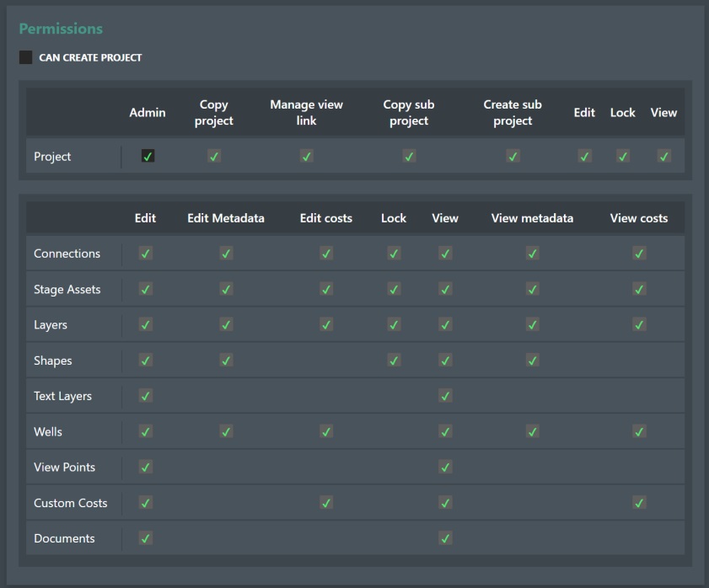Toggle View metadata for Shapes
Viewport: 709px width, 588px height.
point(532,361)
